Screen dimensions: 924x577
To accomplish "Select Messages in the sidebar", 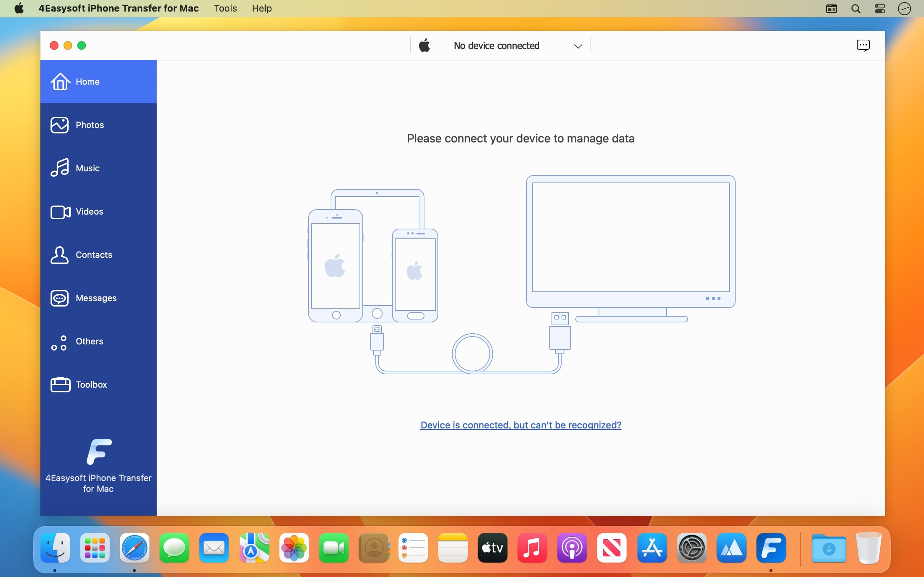I will (95, 298).
